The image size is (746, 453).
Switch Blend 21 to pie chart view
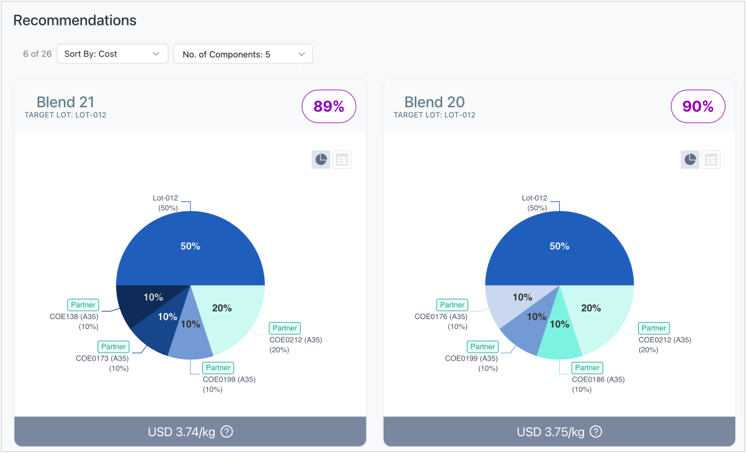(x=321, y=160)
